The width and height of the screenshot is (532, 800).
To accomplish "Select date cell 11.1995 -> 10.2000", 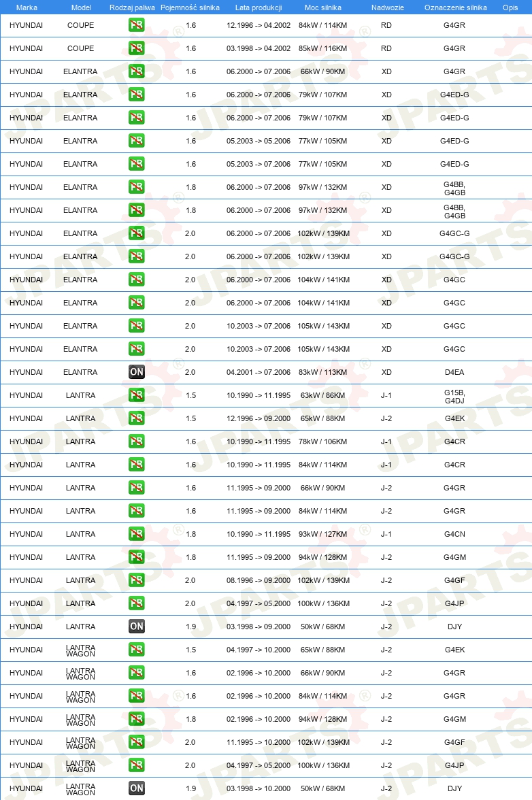I will [259, 742].
